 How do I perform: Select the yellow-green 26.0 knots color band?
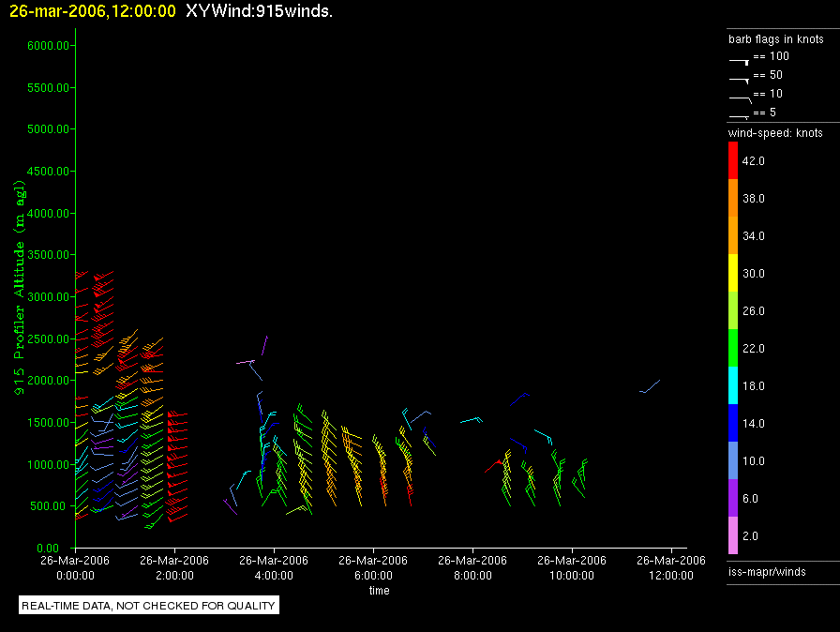pos(733,310)
